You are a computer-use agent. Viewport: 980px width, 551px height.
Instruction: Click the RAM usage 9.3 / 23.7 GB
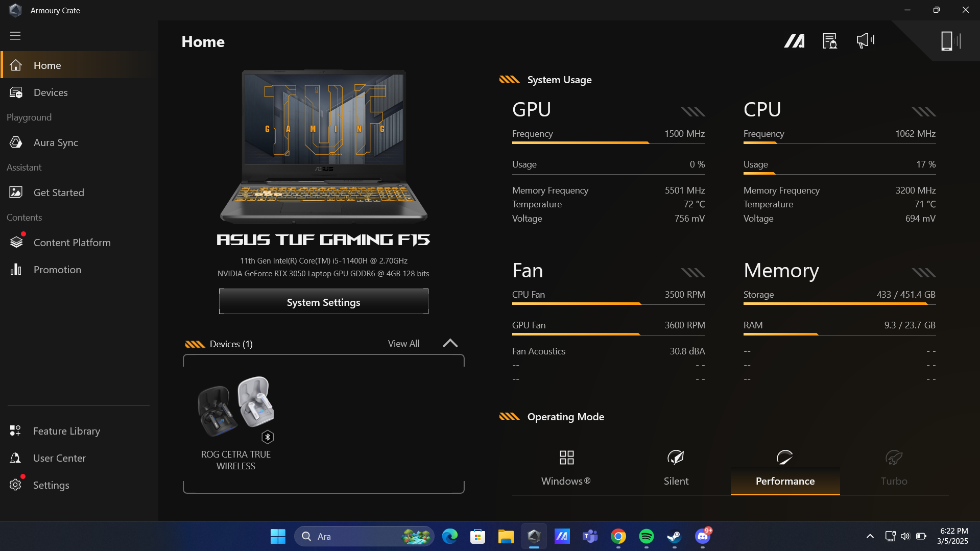tap(910, 325)
